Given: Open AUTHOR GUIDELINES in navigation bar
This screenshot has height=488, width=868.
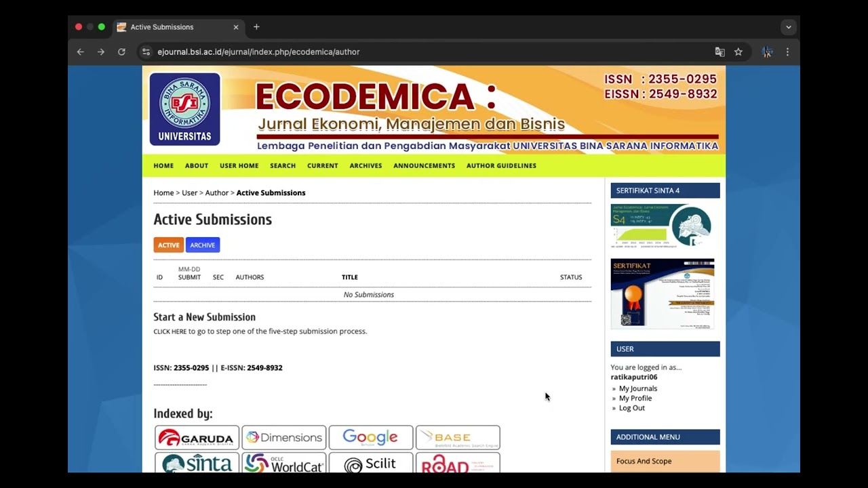Looking at the screenshot, I should [501, 165].
